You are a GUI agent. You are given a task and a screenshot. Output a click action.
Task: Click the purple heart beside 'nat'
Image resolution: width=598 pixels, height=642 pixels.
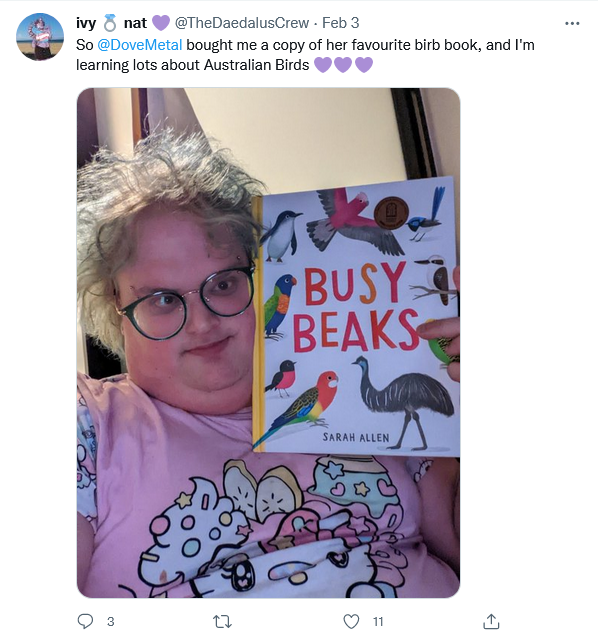click(161, 23)
